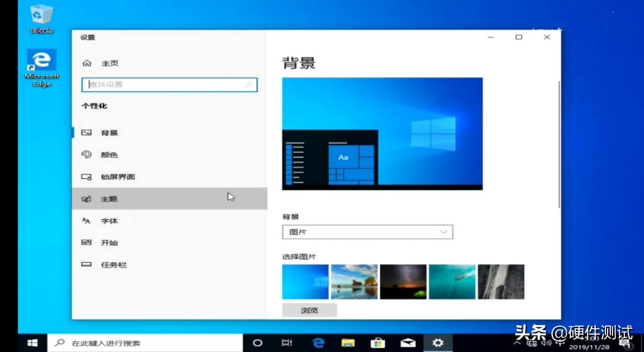Launch Microsoft Edge from the taskbar

tap(318, 342)
